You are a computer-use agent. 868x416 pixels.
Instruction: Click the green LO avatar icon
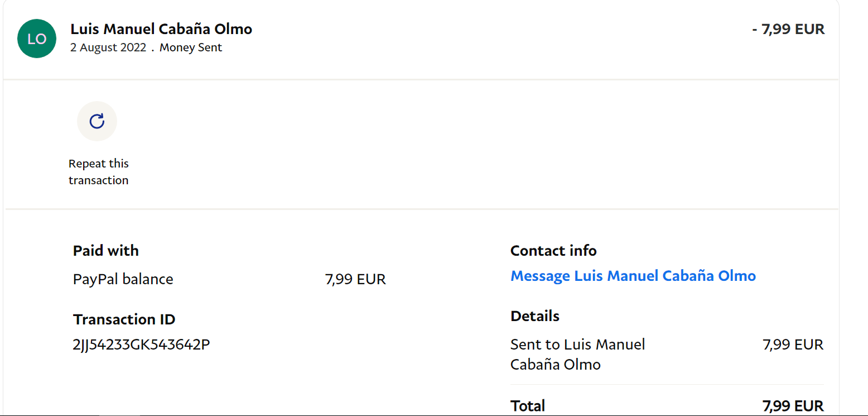pos(37,39)
